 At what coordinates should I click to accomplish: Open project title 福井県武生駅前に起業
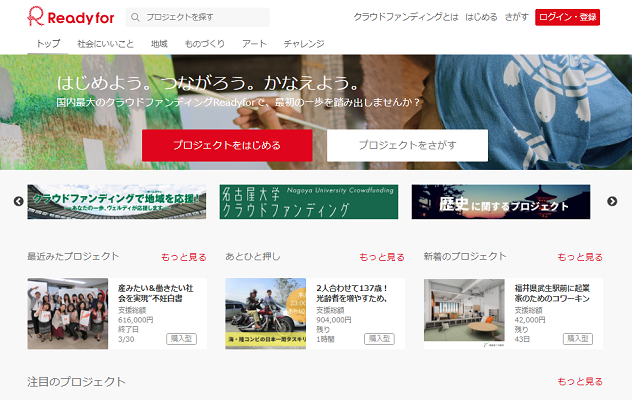(x=552, y=293)
